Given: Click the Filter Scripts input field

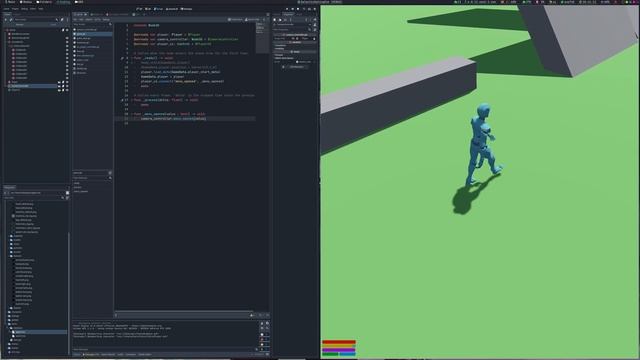Looking at the screenshot, I should [92, 24].
